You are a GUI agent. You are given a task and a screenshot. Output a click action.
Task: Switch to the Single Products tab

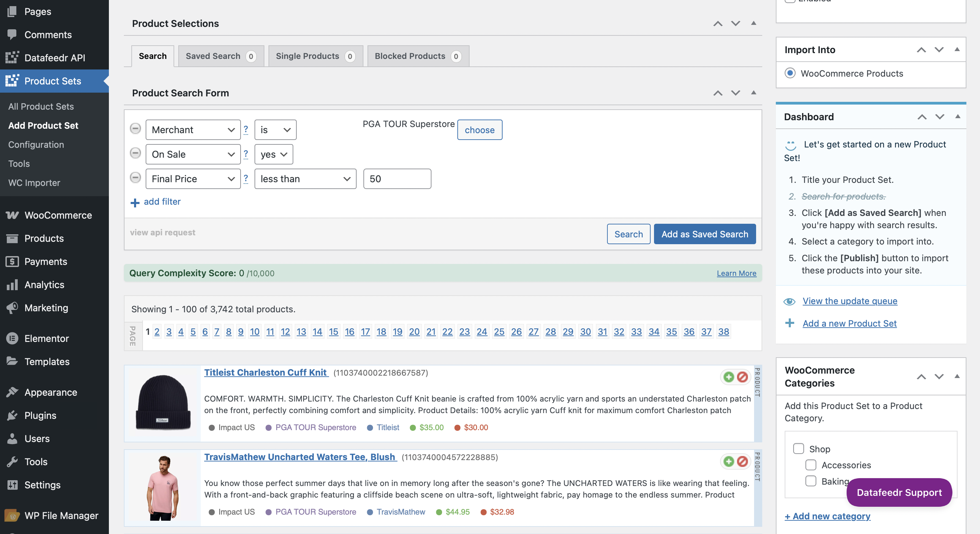(x=316, y=56)
